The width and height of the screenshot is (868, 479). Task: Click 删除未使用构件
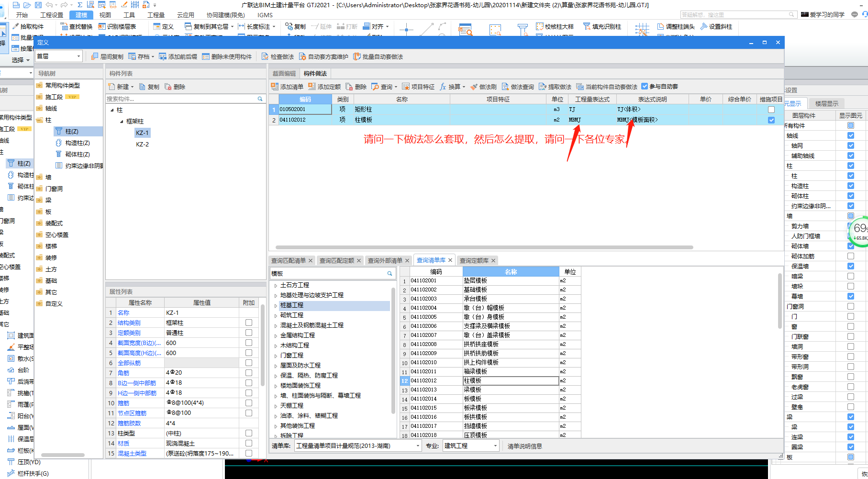coord(227,56)
